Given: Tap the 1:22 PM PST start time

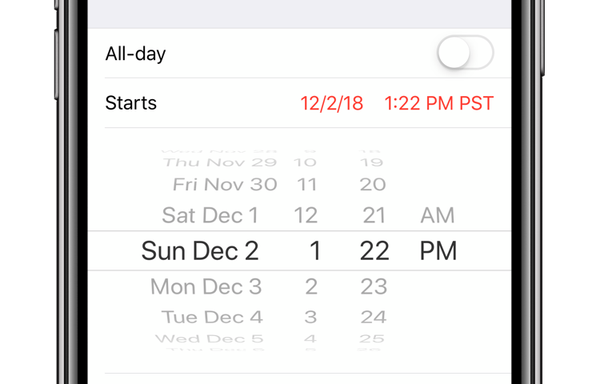Looking at the screenshot, I should pyautogui.click(x=439, y=103).
